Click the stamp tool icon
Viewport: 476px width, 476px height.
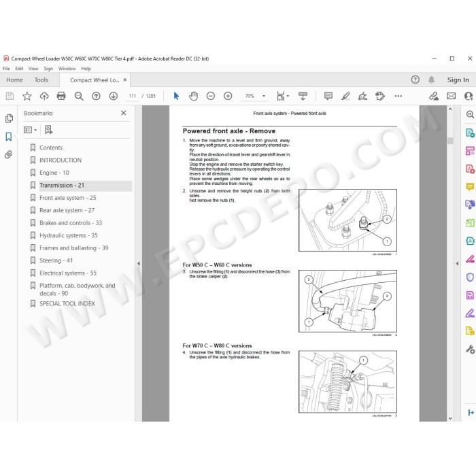(379, 97)
